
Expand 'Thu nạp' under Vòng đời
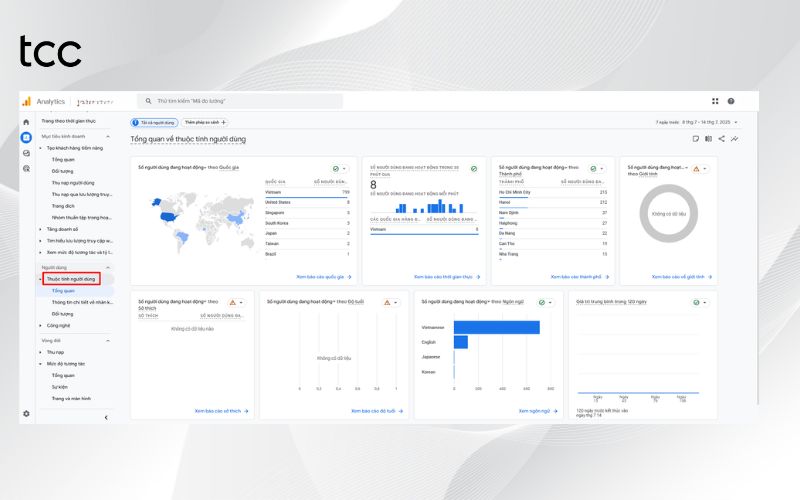tap(41, 353)
